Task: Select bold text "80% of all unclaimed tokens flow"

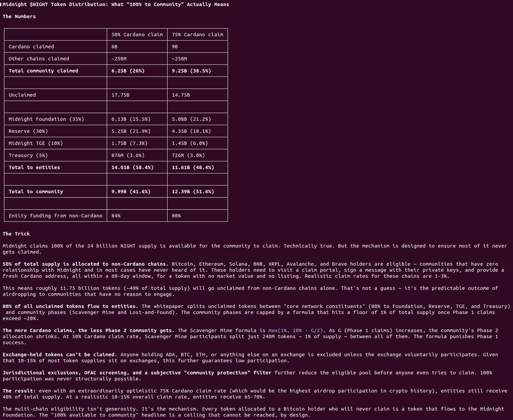Action: tap(51, 306)
